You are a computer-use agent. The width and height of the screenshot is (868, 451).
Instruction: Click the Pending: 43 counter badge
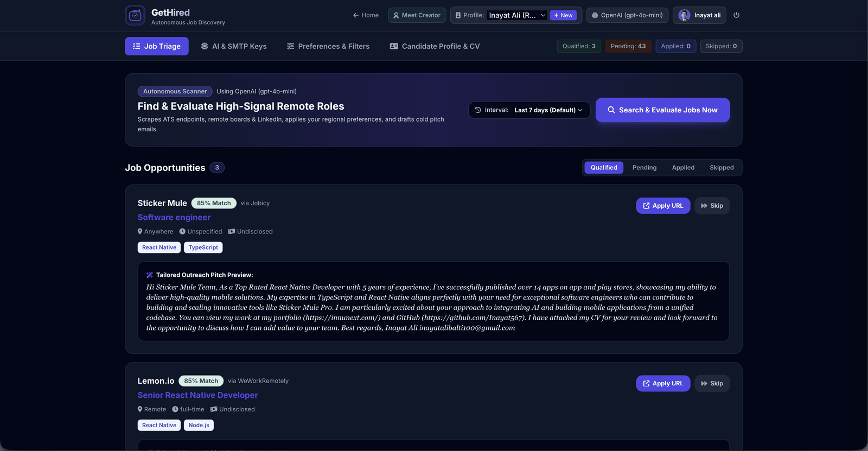coord(628,46)
